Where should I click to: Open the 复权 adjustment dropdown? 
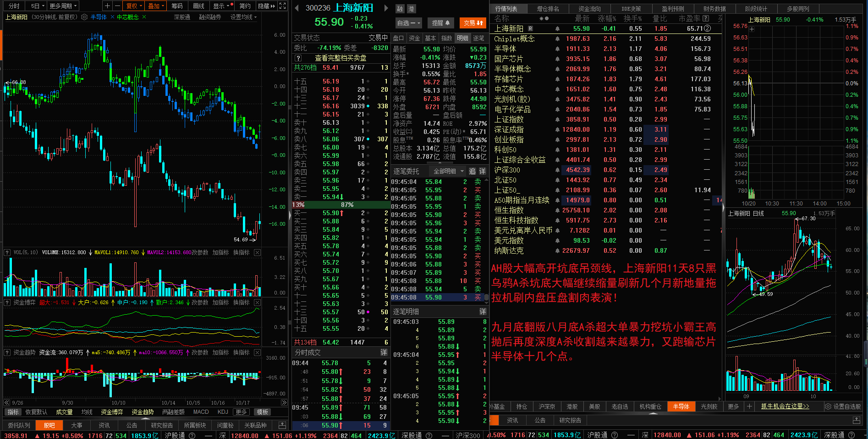tap(134, 6)
